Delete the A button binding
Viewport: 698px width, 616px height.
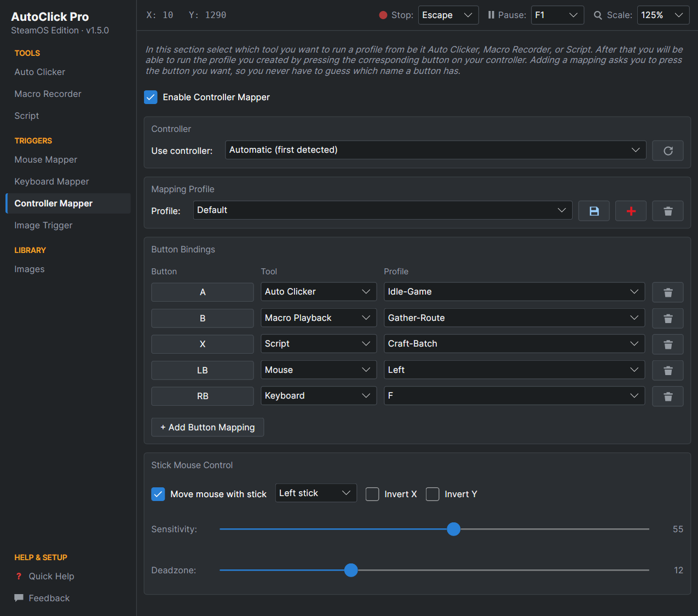pyautogui.click(x=667, y=292)
